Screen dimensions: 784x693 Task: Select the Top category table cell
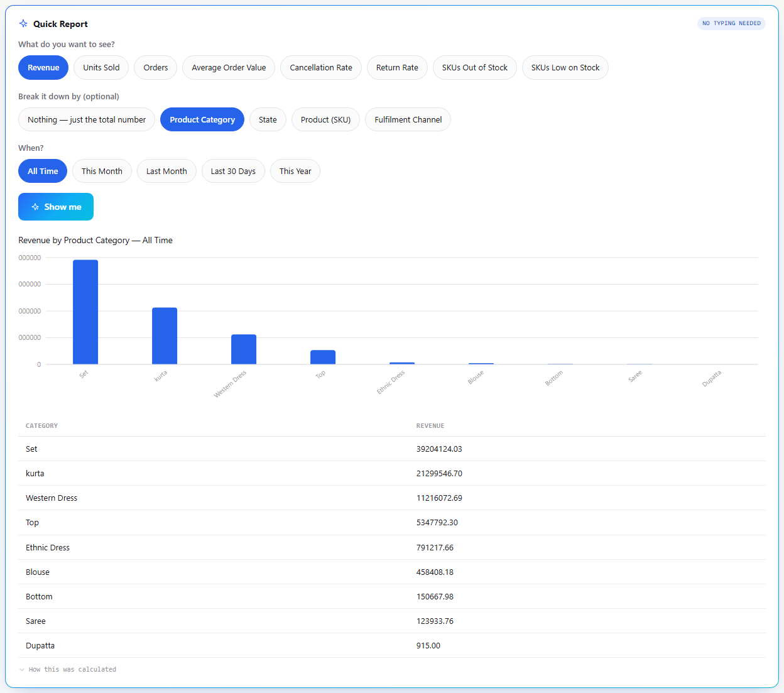pos(32,523)
